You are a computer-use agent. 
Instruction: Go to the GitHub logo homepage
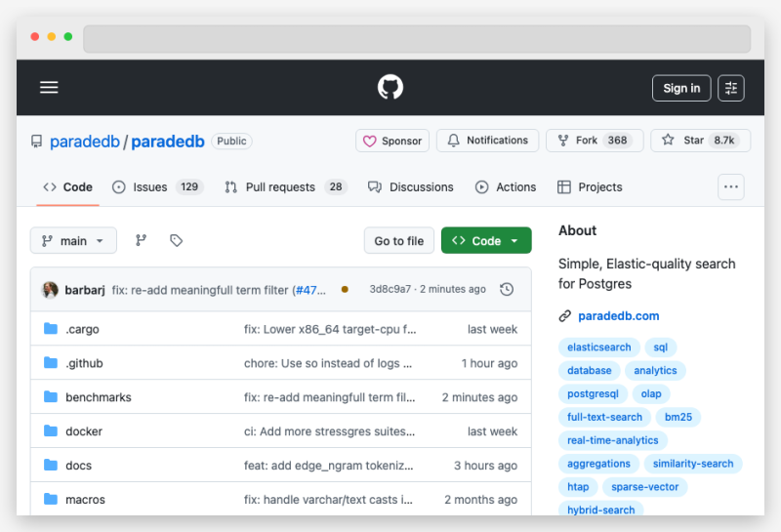pyautogui.click(x=390, y=87)
